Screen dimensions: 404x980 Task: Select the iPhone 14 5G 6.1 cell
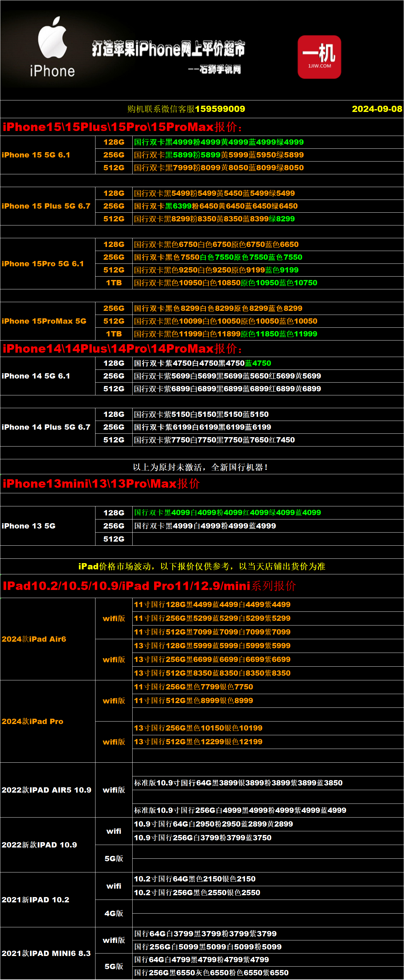48,376
